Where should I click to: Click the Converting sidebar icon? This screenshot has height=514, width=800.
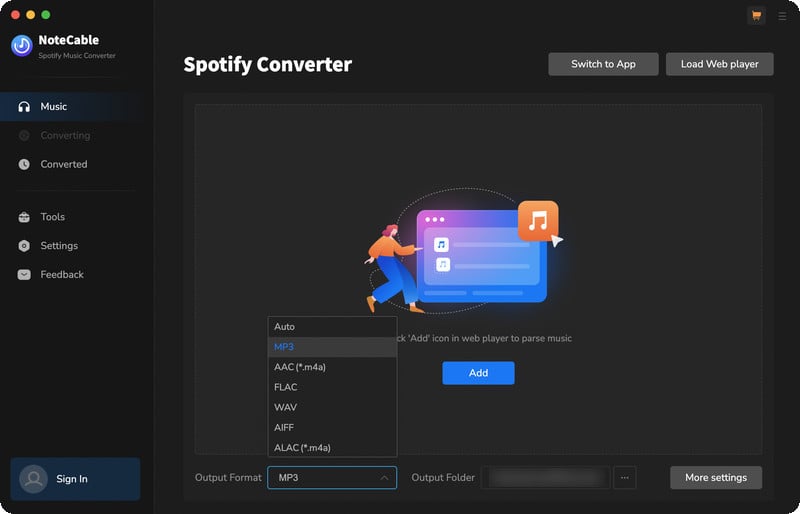pyautogui.click(x=24, y=135)
